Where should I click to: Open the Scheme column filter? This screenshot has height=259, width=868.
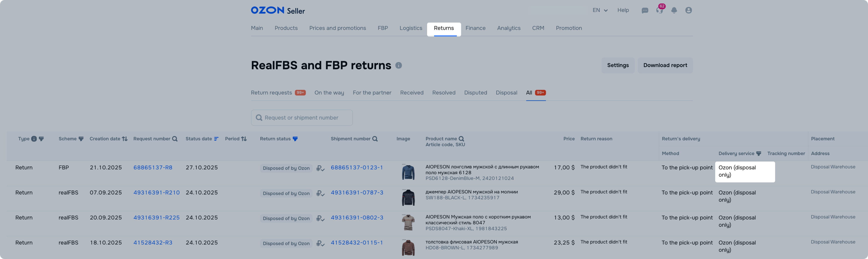click(x=81, y=139)
